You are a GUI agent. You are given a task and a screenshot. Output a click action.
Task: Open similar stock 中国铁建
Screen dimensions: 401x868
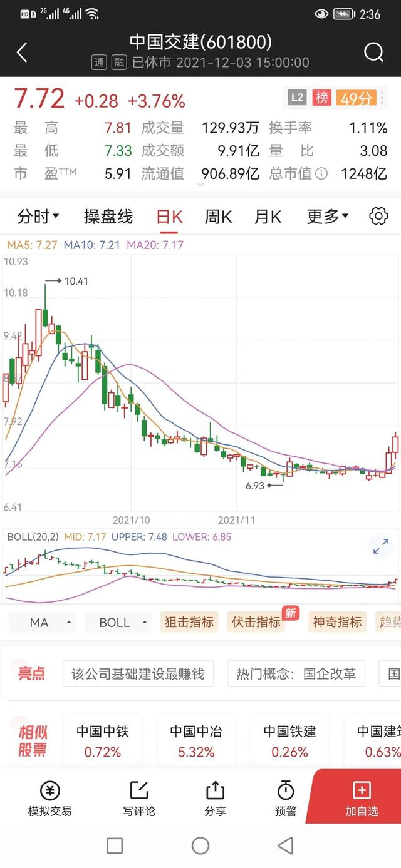point(290,741)
